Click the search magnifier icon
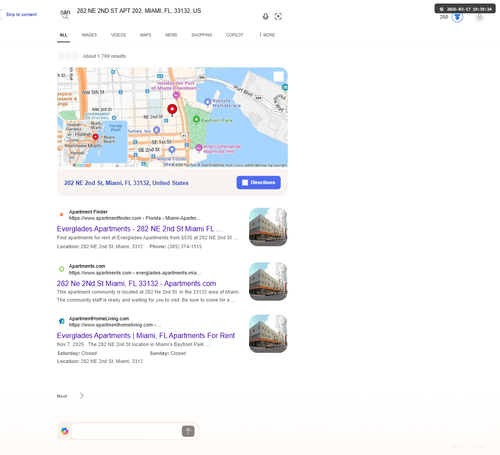 65,16
